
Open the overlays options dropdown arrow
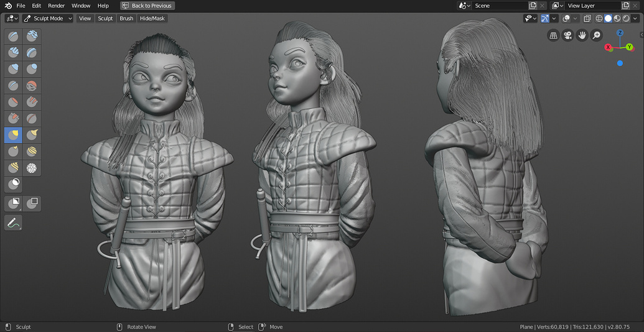point(576,19)
